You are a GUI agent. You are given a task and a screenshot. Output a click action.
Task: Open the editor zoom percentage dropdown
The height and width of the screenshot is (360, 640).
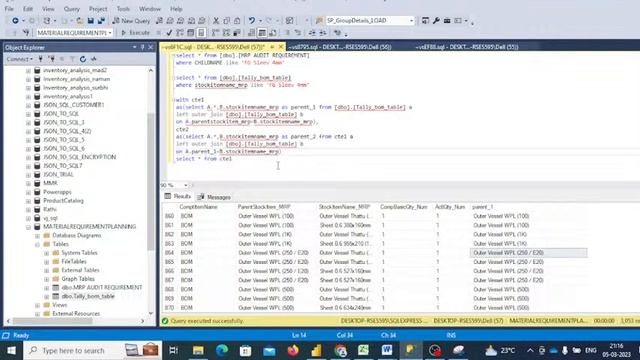tap(185, 185)
